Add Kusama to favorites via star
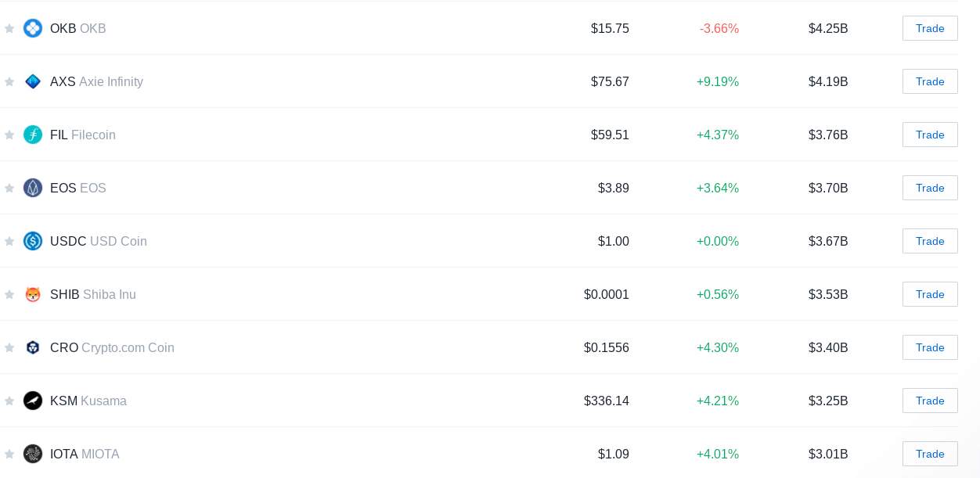Viewport: 980px width, 478px height. coord(9,401)
